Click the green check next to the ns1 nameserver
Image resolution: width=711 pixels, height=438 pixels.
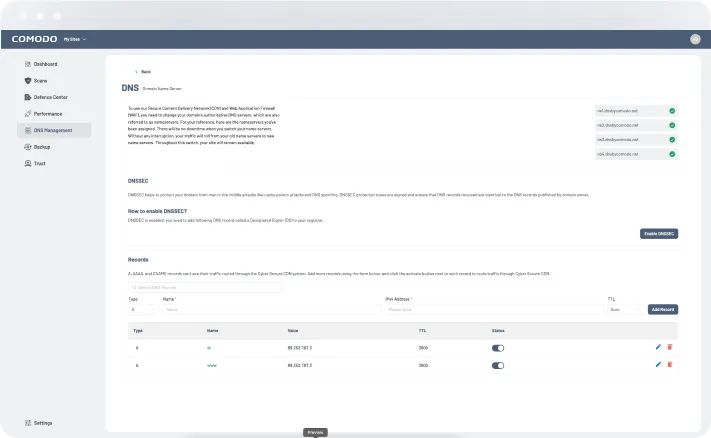tap(672, 111)
